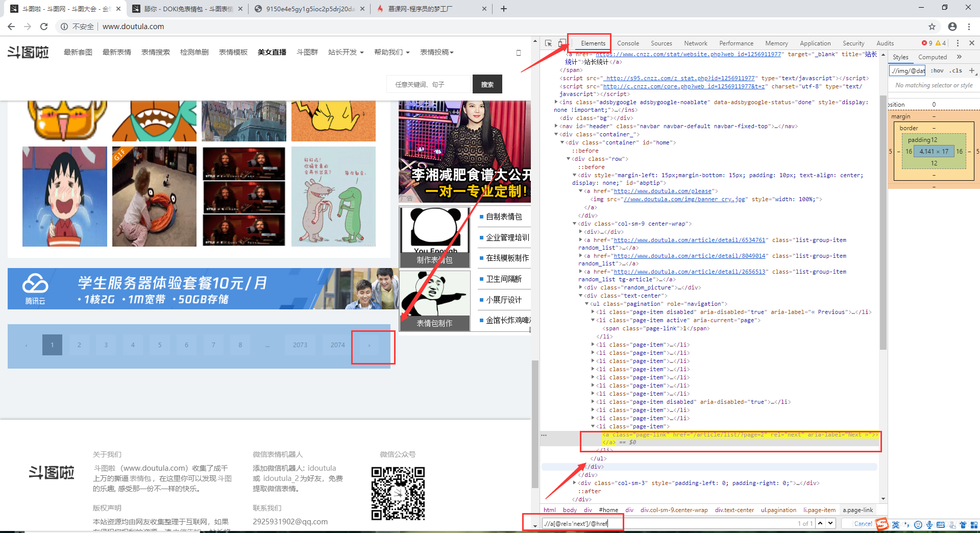Open the 站长开发 dropdown menu
This screenshot has height=533, width=980.
click(346, 52)
